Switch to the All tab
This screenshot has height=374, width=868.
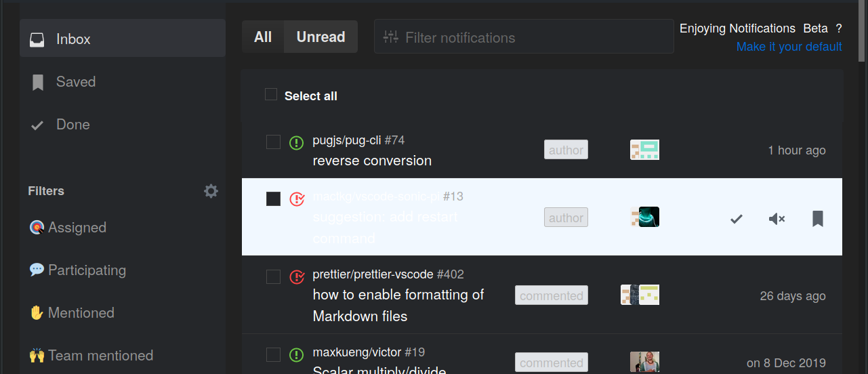pyautogui.click(x=263, y=37)
